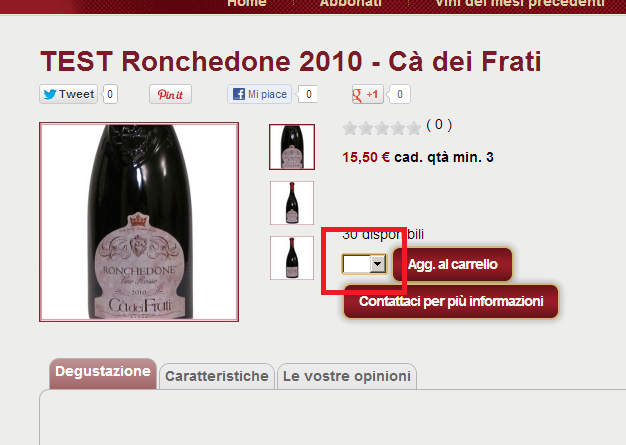626x445 pixels.
Task: Open the quantity dropdown arrow
Action: [378, 264]
